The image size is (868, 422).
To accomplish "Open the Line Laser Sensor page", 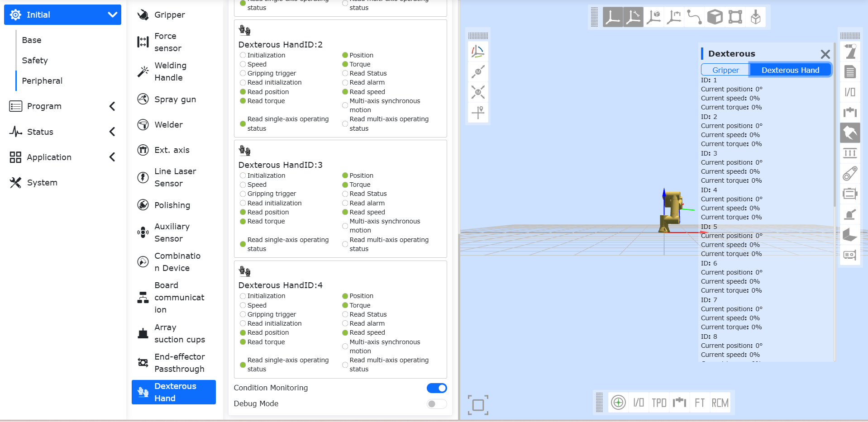I will pos(174,177).
